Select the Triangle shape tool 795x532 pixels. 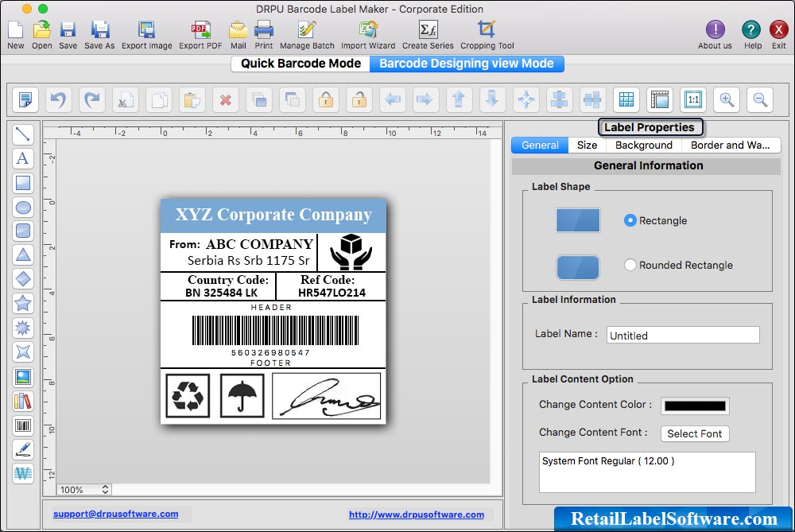(x=23, y=254)
